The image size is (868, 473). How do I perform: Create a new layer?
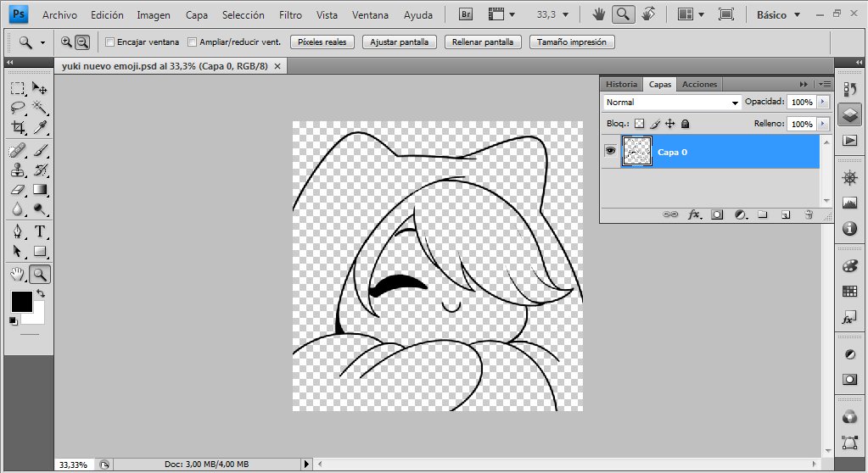coord(786,214)
